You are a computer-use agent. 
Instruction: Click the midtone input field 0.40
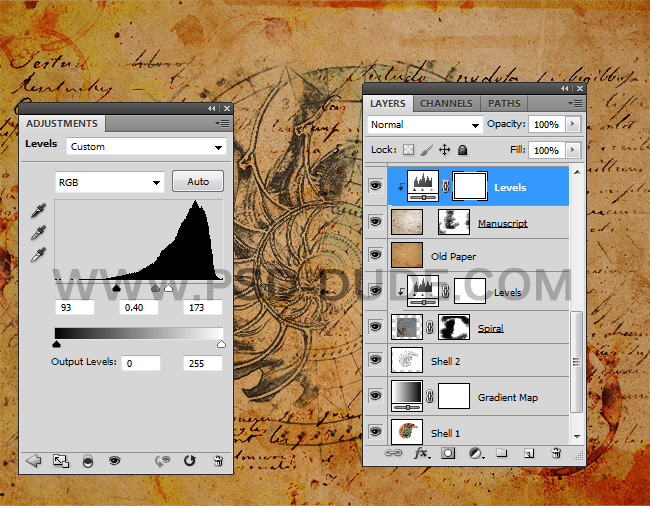tap(138, 307)
